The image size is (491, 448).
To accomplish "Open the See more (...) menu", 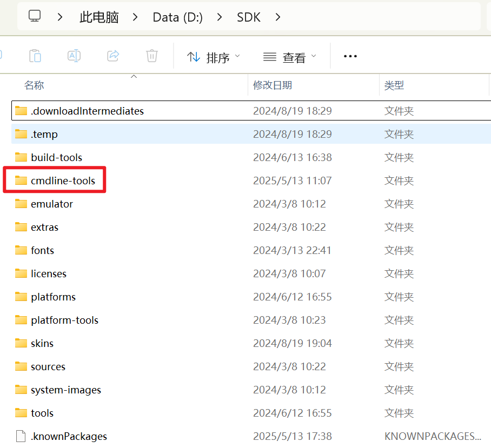I will point(350,56).
